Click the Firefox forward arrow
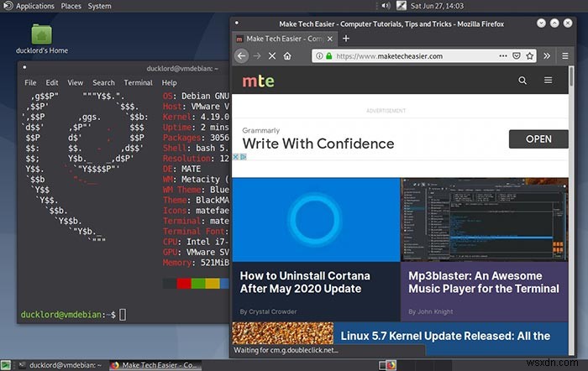Screen dimensions: 588x371 (x=257, y=56)
